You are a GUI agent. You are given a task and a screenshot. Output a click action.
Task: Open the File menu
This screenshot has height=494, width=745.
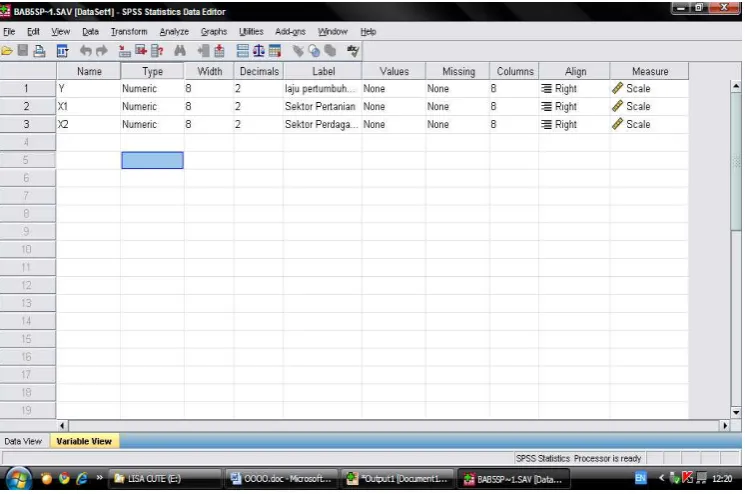point(9,32)
